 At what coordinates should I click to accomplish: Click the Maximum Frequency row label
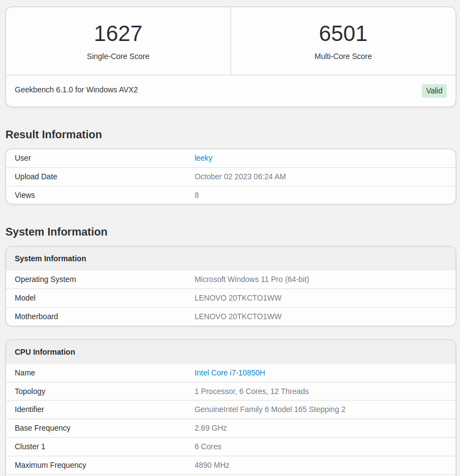[x=50, y=465]
